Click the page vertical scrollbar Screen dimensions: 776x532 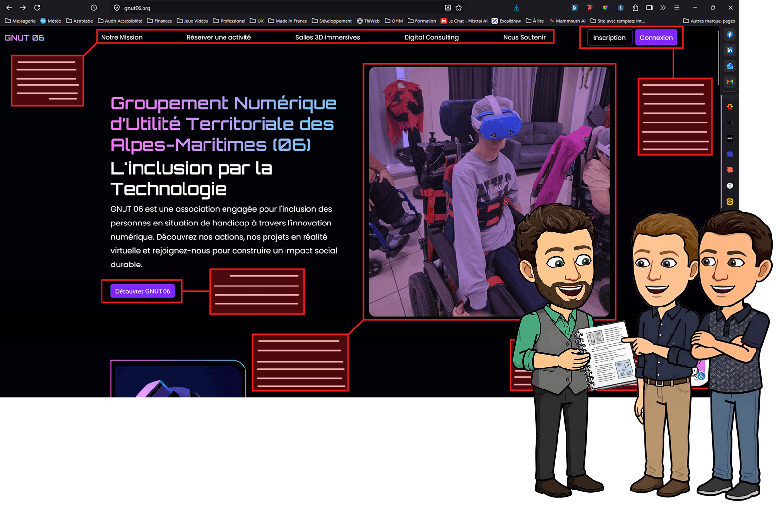click(719, 59)
